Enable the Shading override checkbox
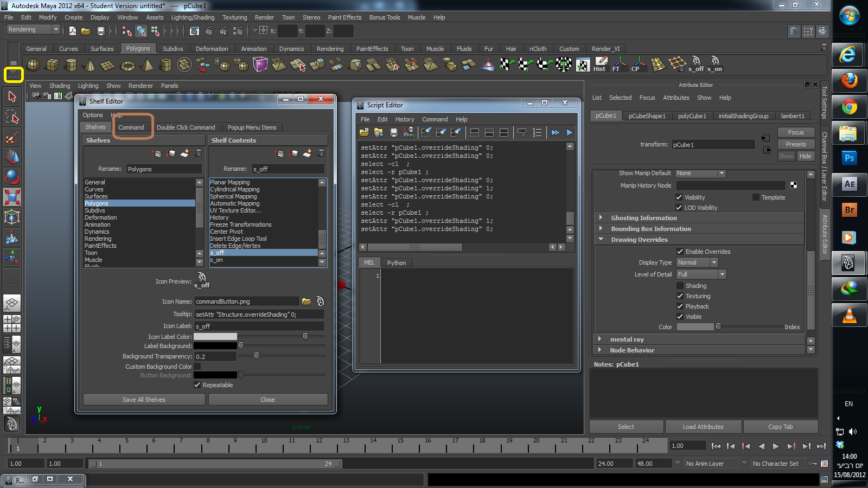Viewport: 868px width, 488px height. tap(680, 286)
